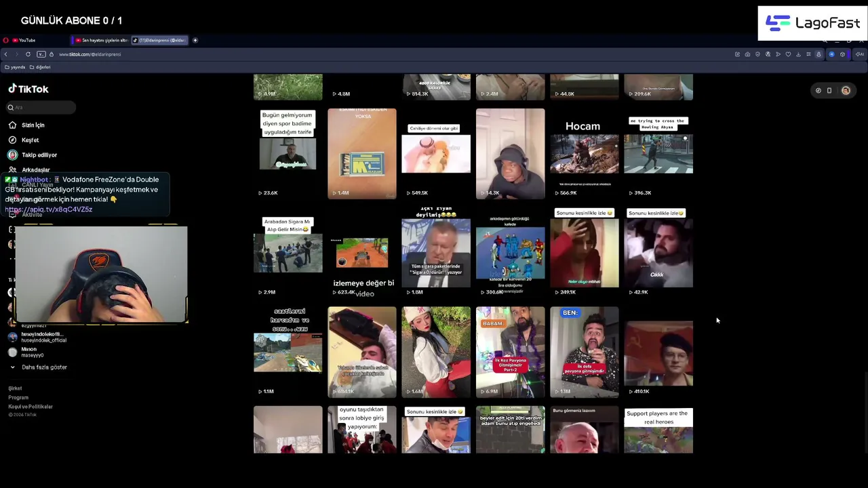Bookmark this page with the heart icon
868x488 pixels.
[x=788, y=54]
